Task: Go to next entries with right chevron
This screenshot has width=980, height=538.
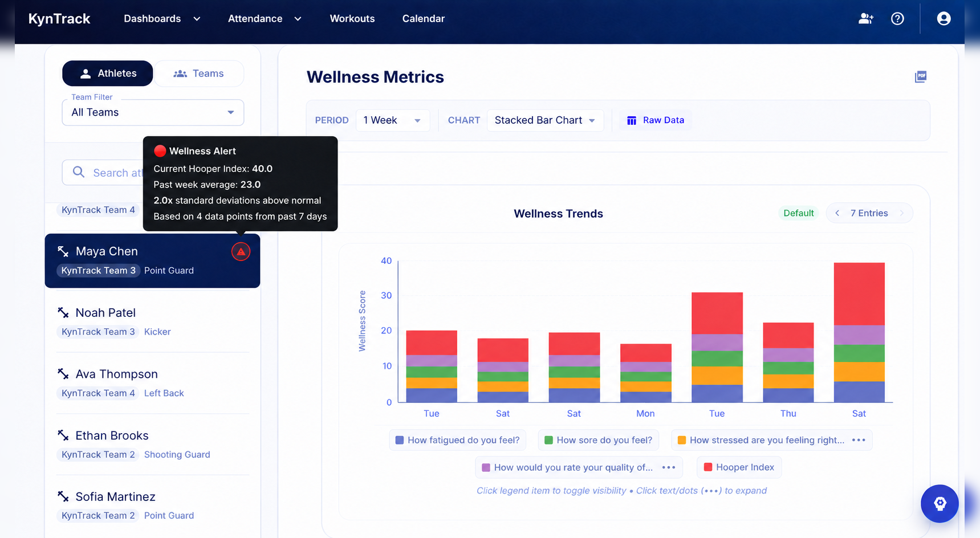Action: [x=901, y=213]
